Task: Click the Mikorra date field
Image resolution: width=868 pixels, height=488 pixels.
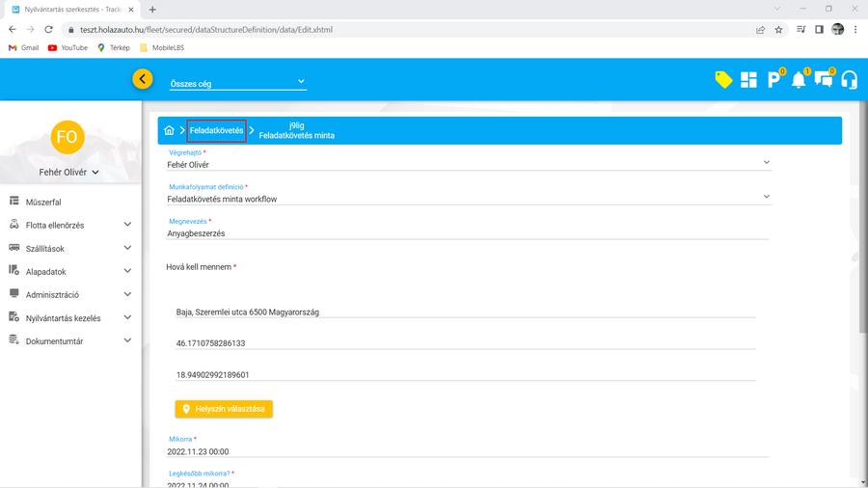Action: [x=468, y=451]
